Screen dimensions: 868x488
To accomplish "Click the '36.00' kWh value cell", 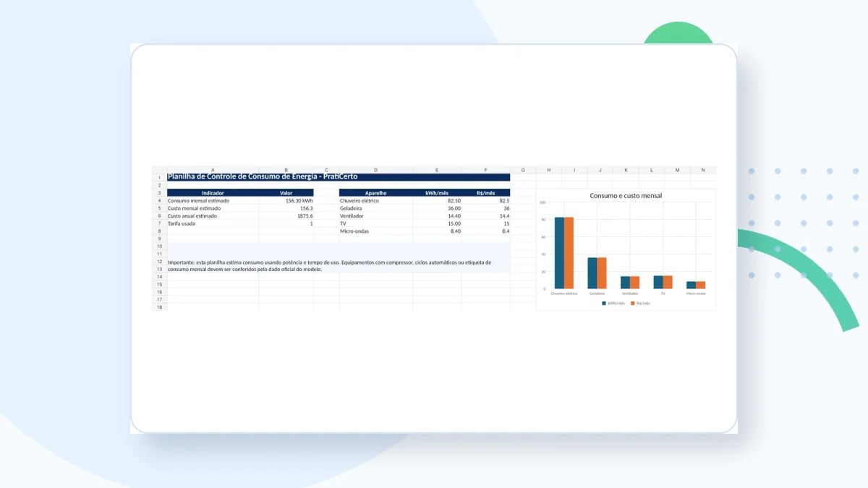I will (x=437, y=208).
